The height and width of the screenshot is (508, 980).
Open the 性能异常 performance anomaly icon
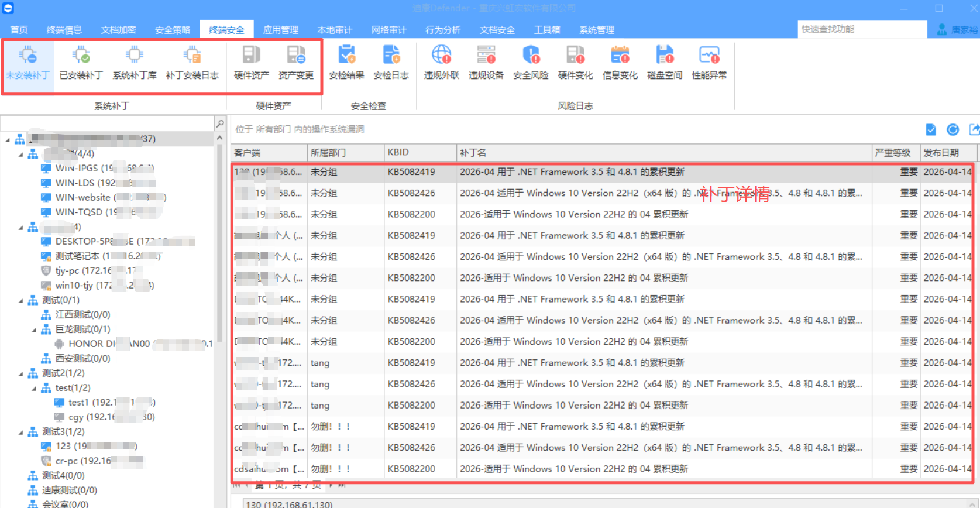(709, 63)
